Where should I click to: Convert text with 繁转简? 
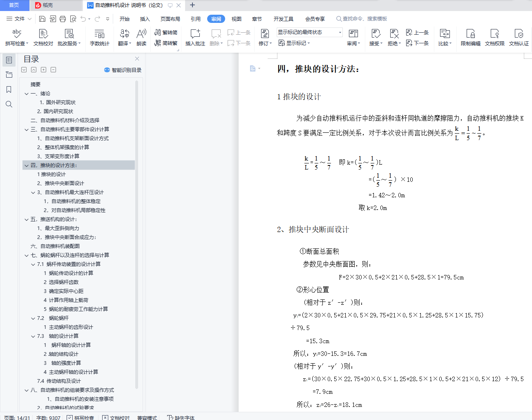tap(166, 32)
